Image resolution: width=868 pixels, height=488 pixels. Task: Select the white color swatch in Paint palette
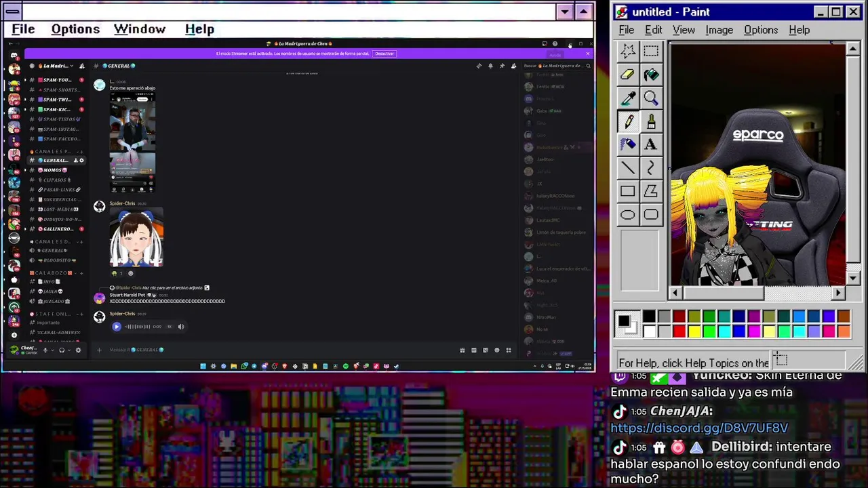tap(649, 331)
